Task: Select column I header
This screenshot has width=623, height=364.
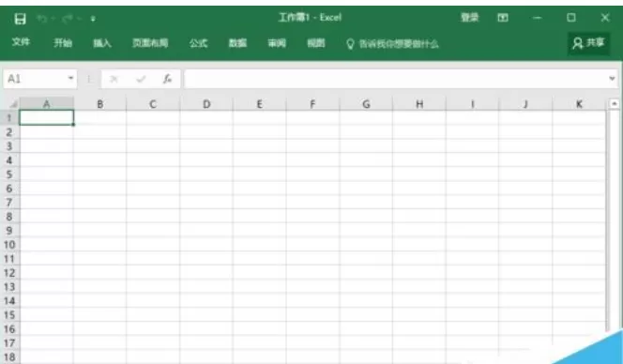Action: point(473,104)
